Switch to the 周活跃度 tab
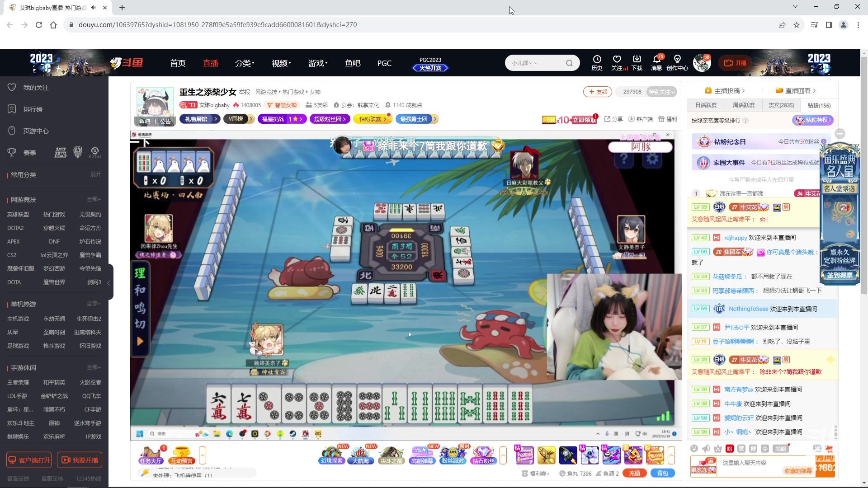The height and width of the screenshot is (488, 868). pos(743,105)
